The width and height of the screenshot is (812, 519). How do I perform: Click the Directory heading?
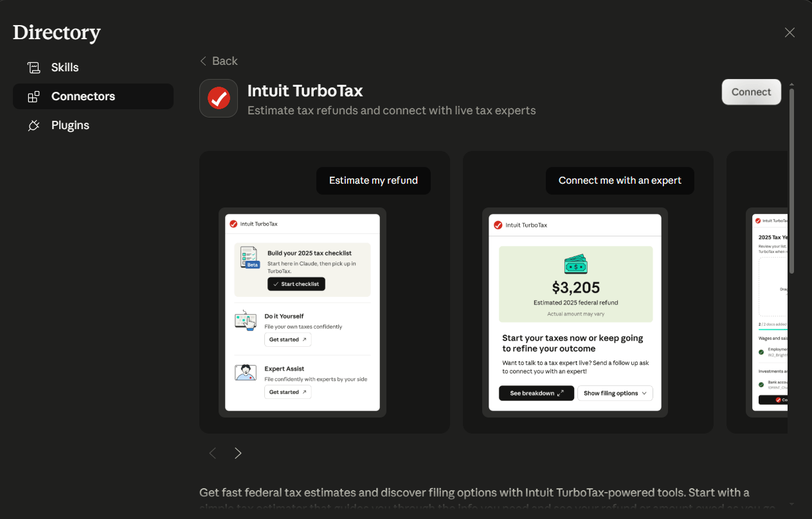click(x=57, y=33)
